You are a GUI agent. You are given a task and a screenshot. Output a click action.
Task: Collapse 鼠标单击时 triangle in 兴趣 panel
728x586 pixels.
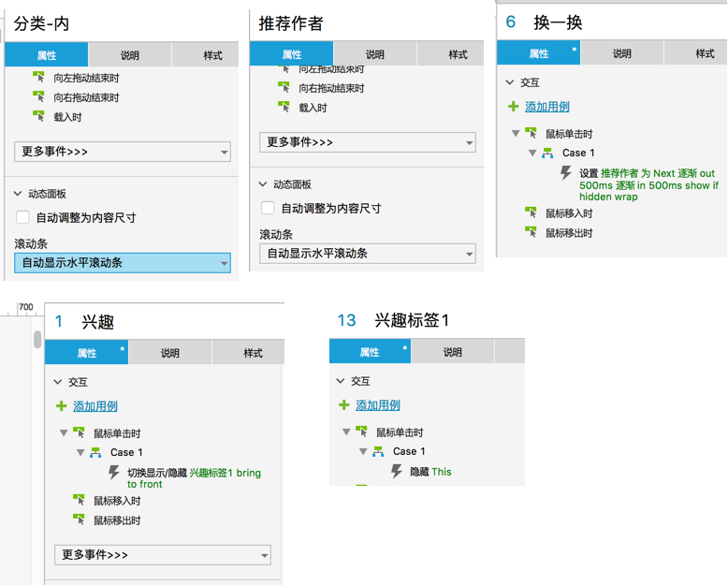coord(64,433)
